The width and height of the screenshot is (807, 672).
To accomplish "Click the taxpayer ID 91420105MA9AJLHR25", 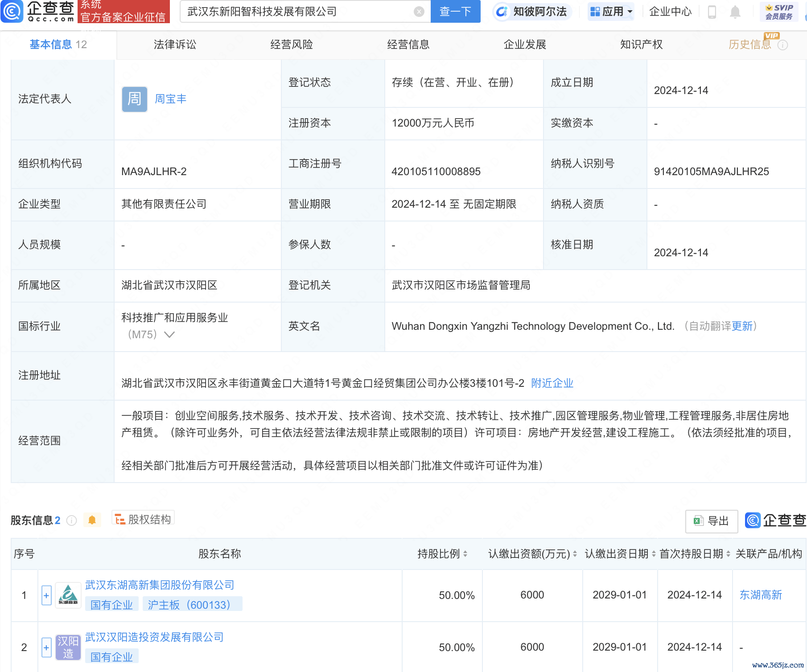I will 711,172.
